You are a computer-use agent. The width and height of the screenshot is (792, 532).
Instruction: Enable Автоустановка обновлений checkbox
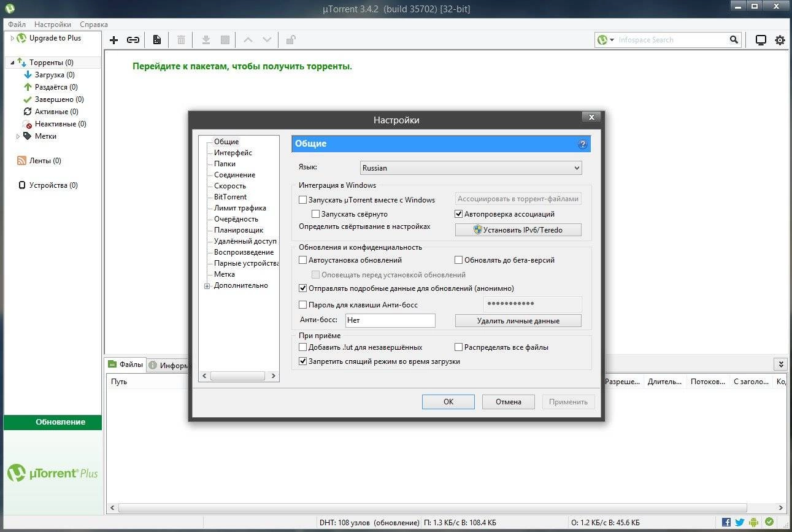302,260
